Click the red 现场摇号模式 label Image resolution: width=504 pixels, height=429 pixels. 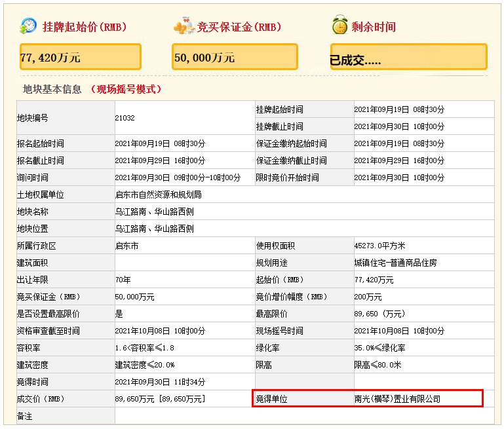point(126,89)
